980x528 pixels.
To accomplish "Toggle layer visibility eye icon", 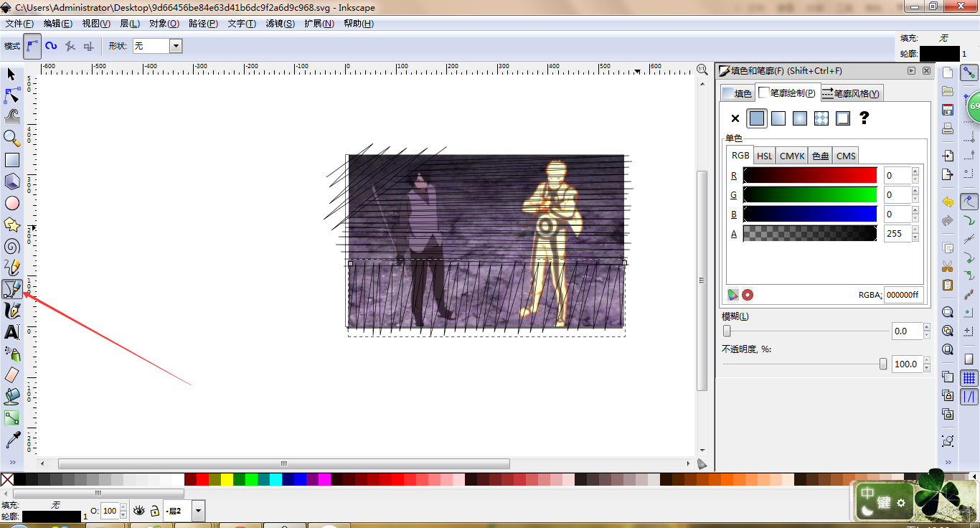I will 139,511.
